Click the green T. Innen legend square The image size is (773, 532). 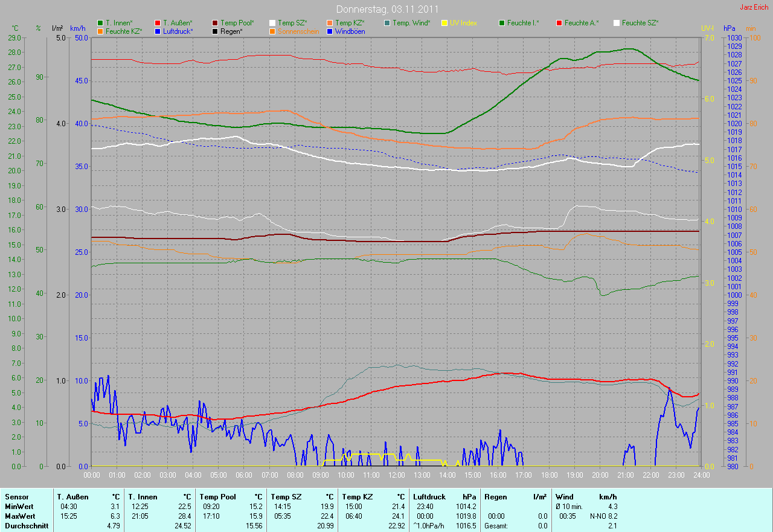coord(100,23)
